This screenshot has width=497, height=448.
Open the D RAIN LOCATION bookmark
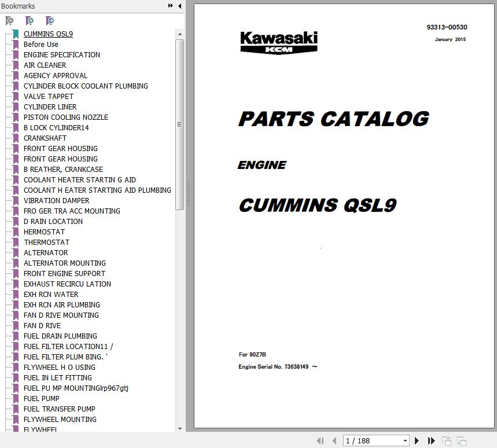click(x=53, y=222)
